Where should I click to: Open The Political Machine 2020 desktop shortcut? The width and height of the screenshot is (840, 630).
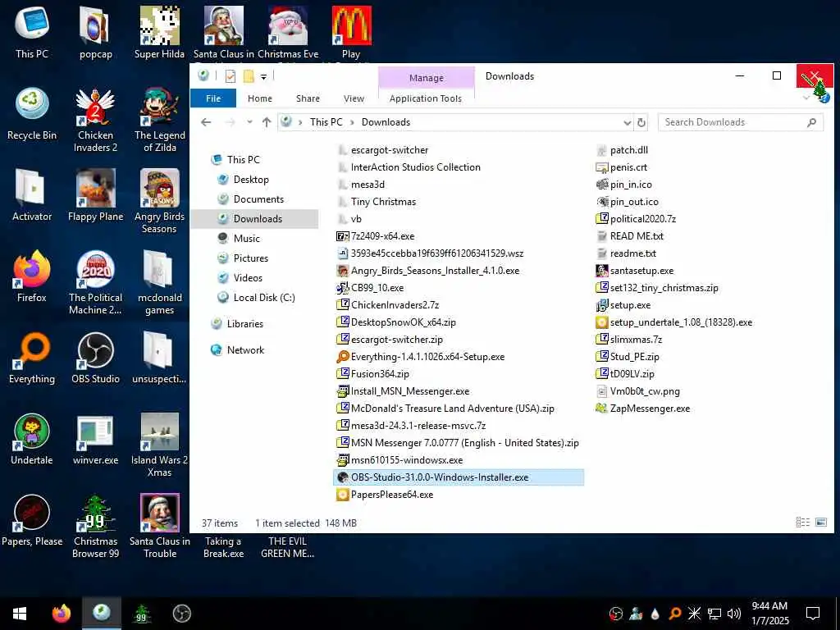(x=95, y=282)
